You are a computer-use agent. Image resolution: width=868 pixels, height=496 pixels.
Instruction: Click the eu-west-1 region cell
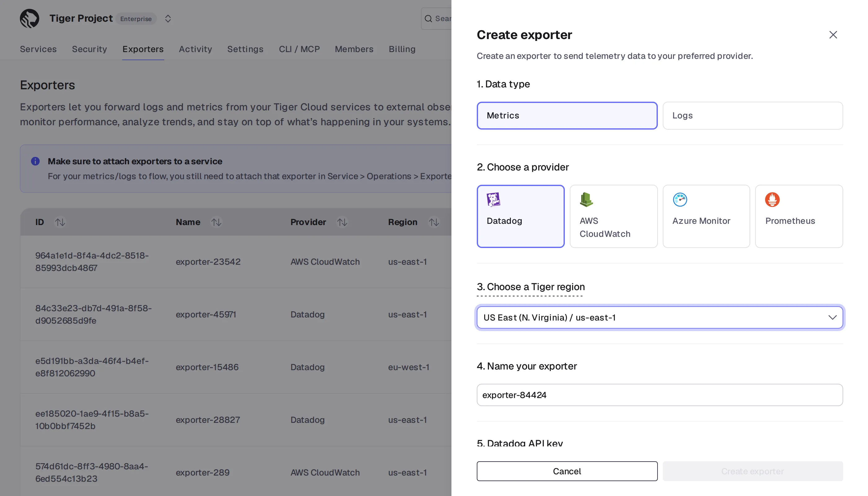pyautogui.click(x=409, y=367)
